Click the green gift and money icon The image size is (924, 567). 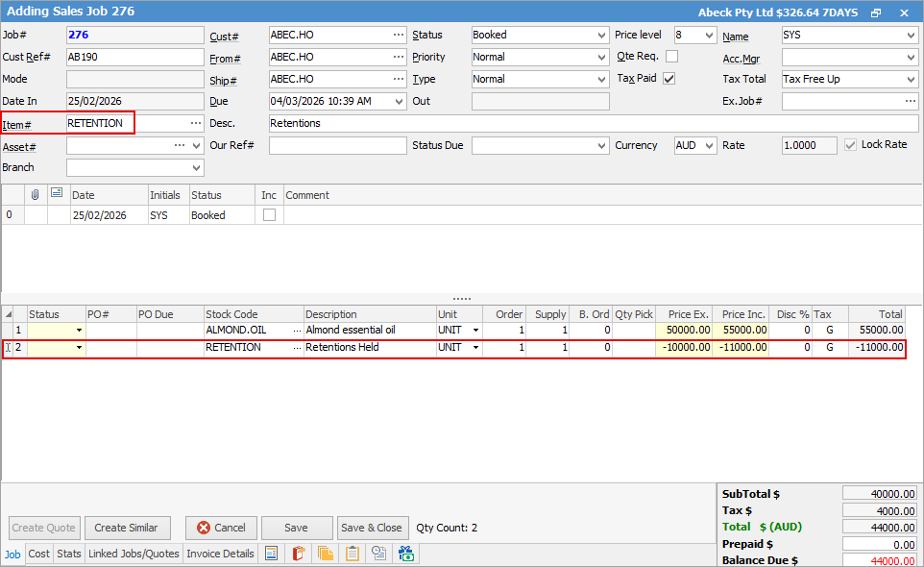click(406, 554)
